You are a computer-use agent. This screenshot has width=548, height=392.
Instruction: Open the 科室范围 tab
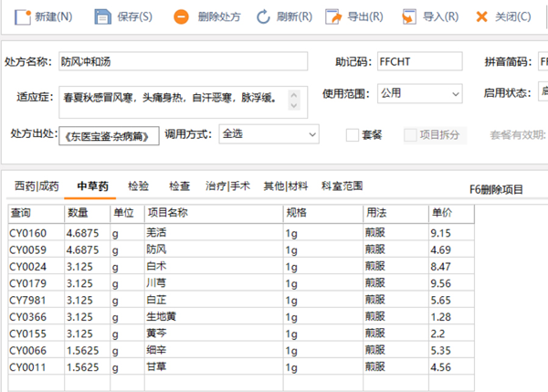pos(342,186)
